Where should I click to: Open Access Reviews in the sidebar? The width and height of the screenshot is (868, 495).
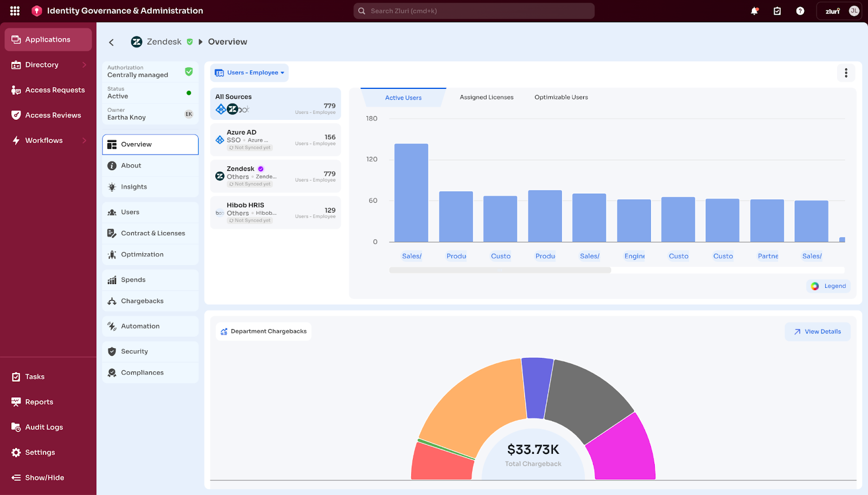tap(48, 115)
